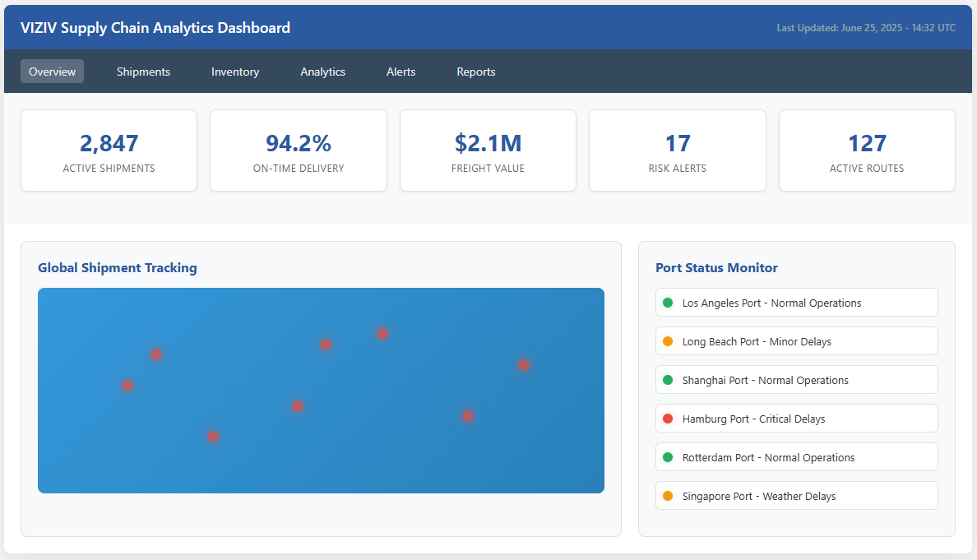Image resolution: width=977 pixels, height=560 pixels.
Task: Open the Risk Alerts card showing 17
Action: 677,150
